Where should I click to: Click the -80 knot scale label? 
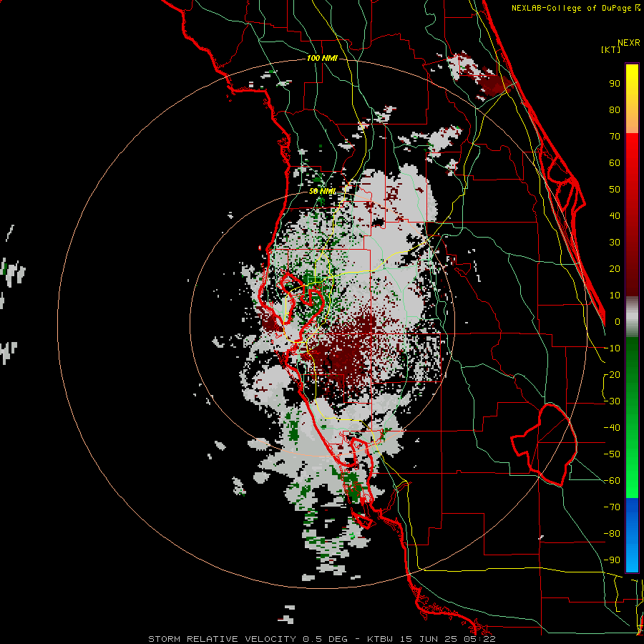(612, 534)
